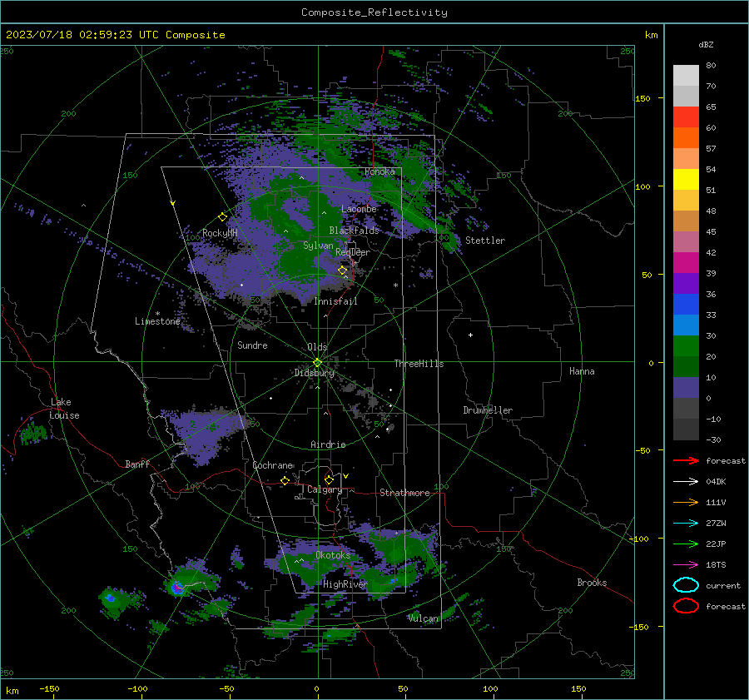Click the Drumheller label
This screenshot has width=749, height=700.
[x=488, y=410]
